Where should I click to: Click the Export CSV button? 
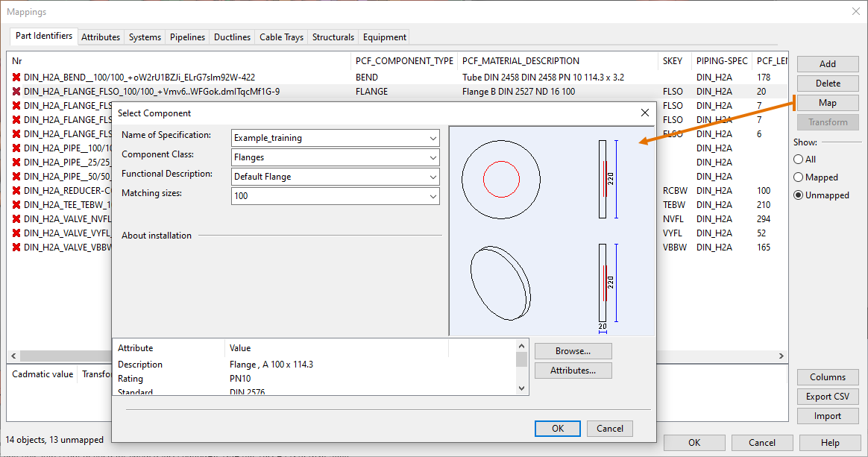coord(827,397)
